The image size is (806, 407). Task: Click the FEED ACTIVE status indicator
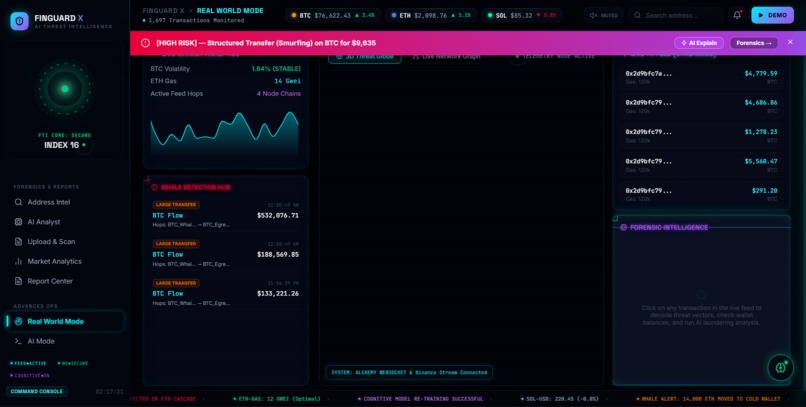tap(28, 363)
